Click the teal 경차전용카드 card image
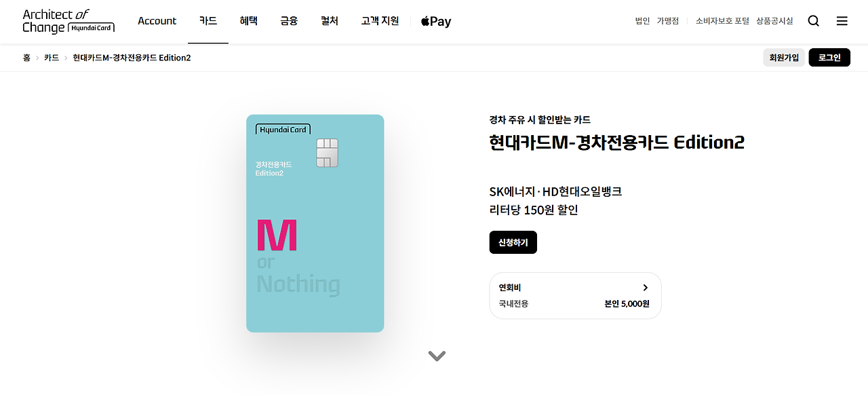Viewport: 868px width, 395px height. click(x=315, y=223)
